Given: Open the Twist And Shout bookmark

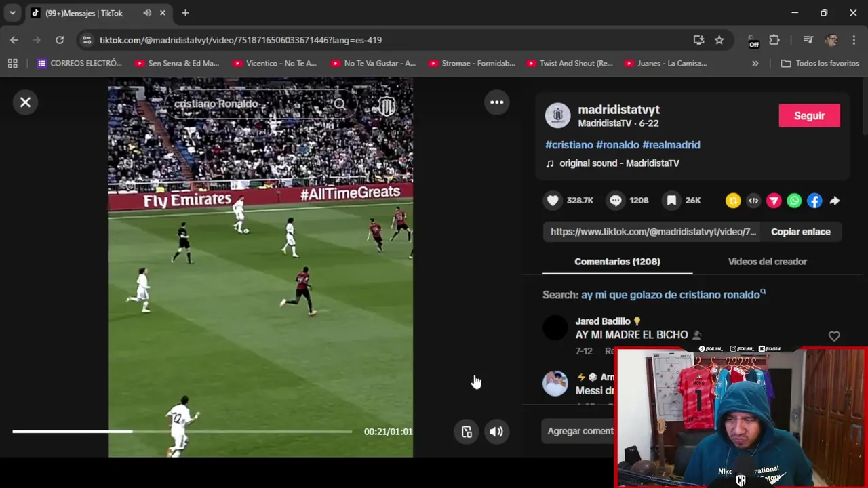Looking at the screenshot, I should [569, 64].
